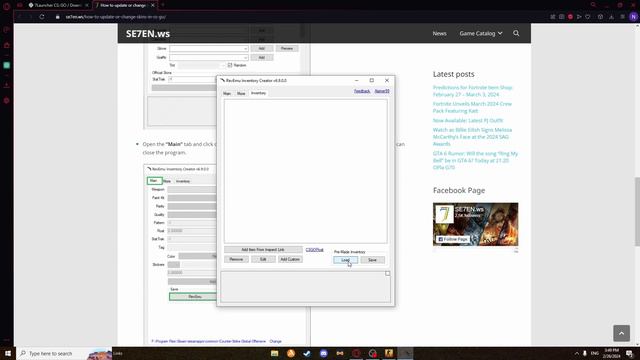The image size is (640, 360).
Task: Open the orange circular taskbar icon
Action: coord(291,353)
